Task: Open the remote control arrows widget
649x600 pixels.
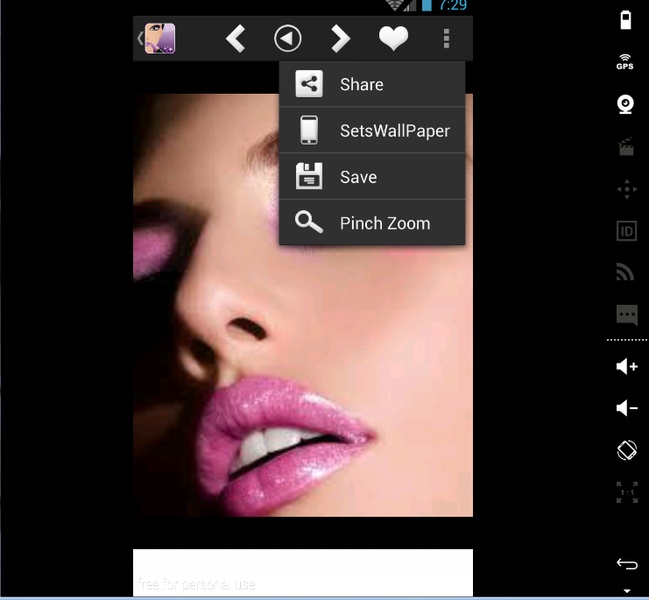Action: (627, 189)
